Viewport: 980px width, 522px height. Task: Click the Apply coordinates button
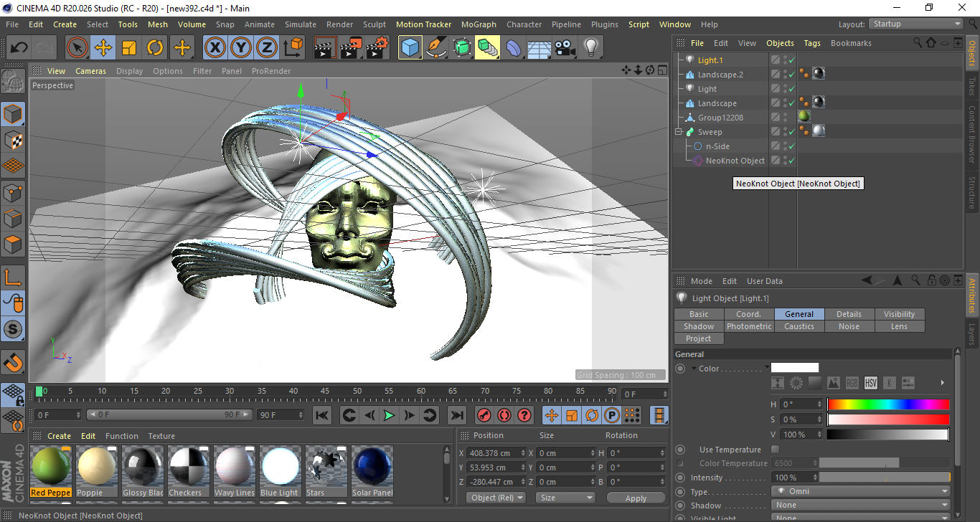click(x=636, y=498)
